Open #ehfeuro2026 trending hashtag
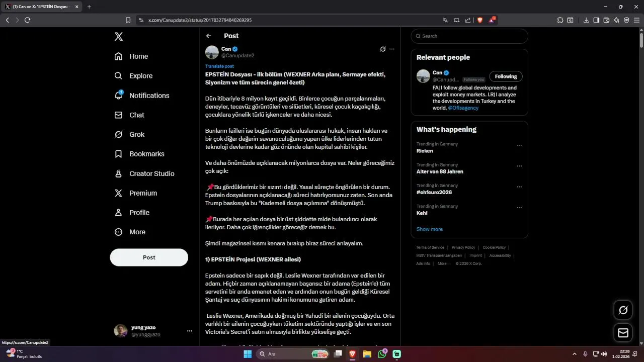The width and height of the screenshot is (644, 362). tap(434, 192)
